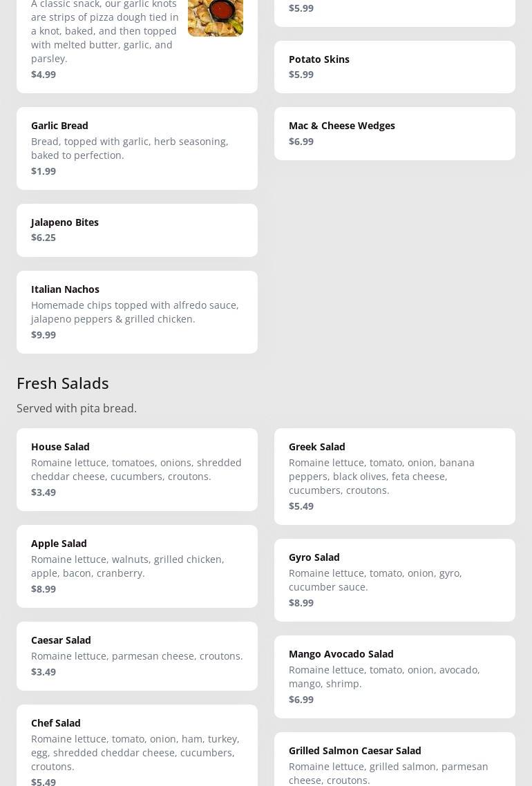Choose the Gyro Salad card
532x786 pixels.
[395, 579]
